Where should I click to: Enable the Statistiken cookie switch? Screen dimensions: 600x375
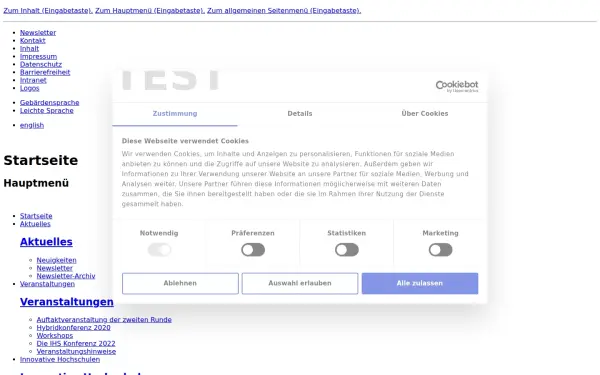click(347, 250)
